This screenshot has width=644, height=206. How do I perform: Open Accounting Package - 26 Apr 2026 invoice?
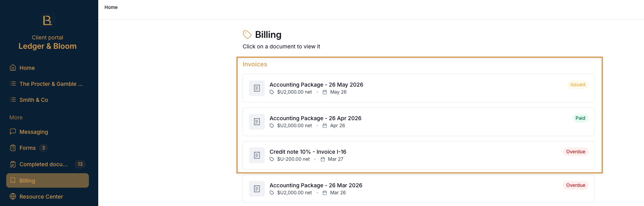pos(419,122)
